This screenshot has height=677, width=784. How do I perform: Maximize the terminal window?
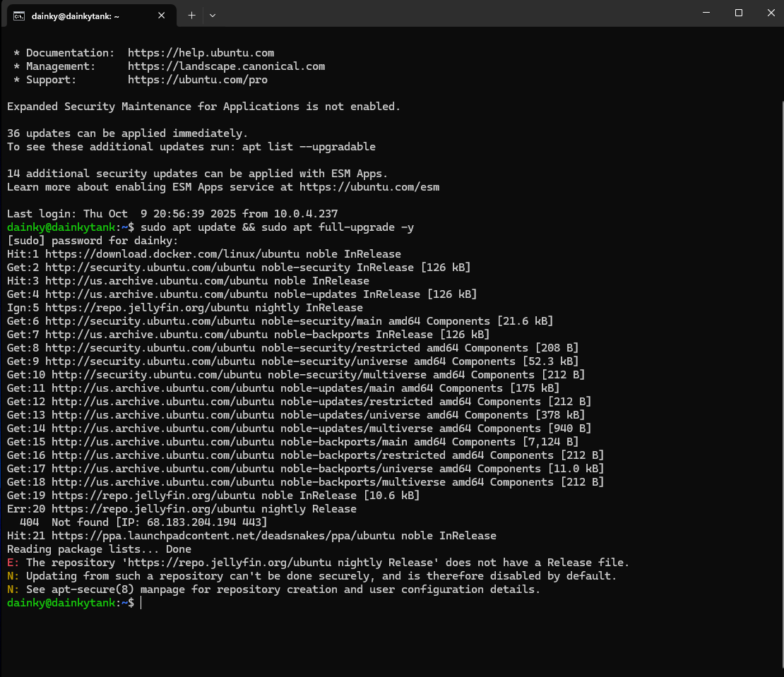(739, 12)
